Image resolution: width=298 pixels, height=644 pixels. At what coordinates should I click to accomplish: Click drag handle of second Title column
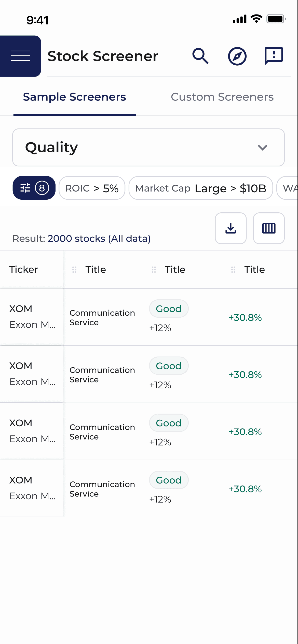(154, 270)
